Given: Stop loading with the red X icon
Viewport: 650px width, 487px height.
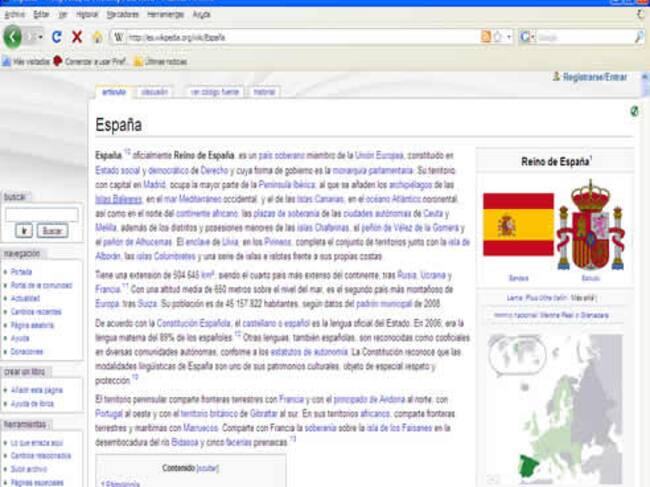Looking at the screenshot, I should coord(77,37).
